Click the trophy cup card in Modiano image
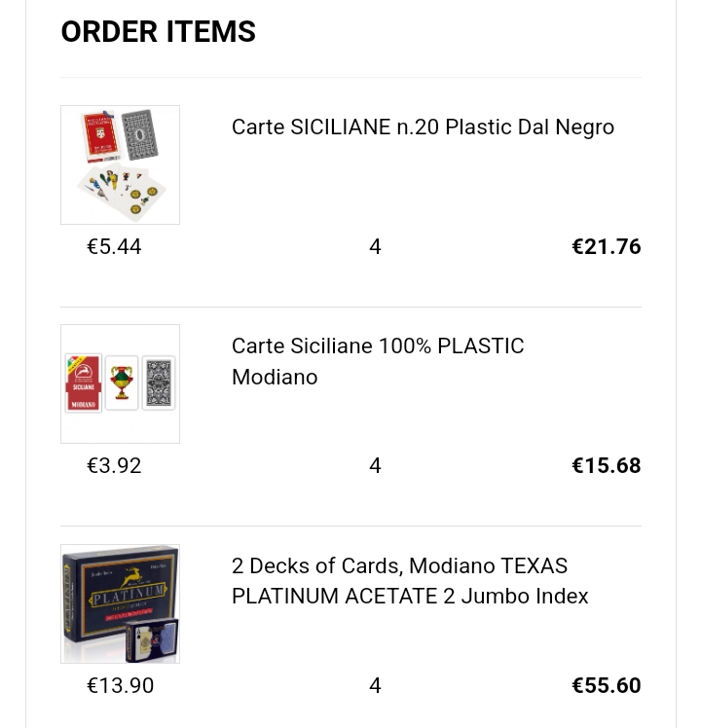The image size is (701, 728). (x=122, y=383)
